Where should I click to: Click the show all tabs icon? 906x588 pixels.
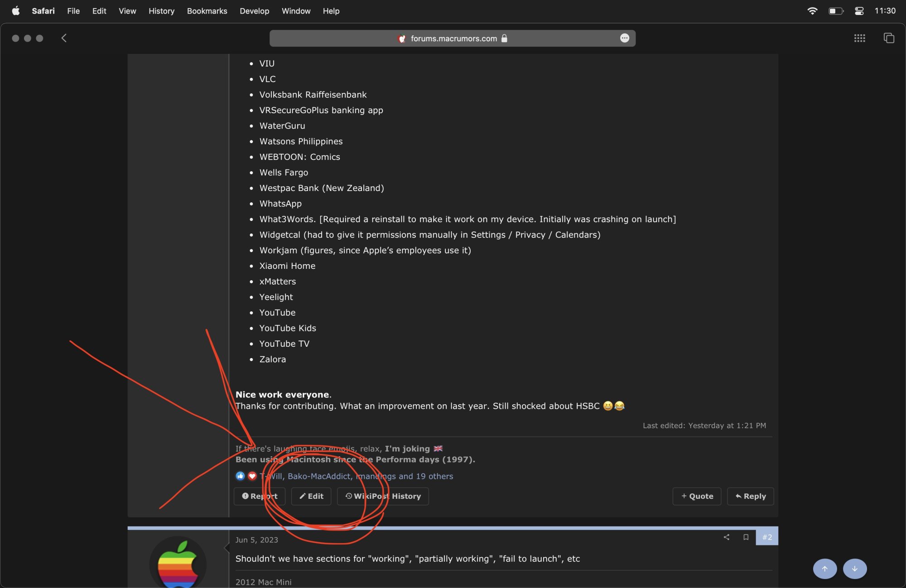(x=889, y=38)
